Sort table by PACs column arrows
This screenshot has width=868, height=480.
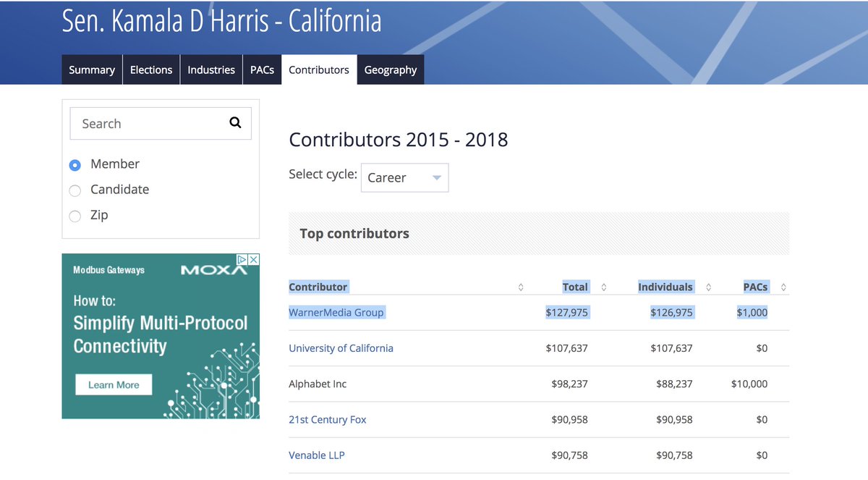[783, 287]
